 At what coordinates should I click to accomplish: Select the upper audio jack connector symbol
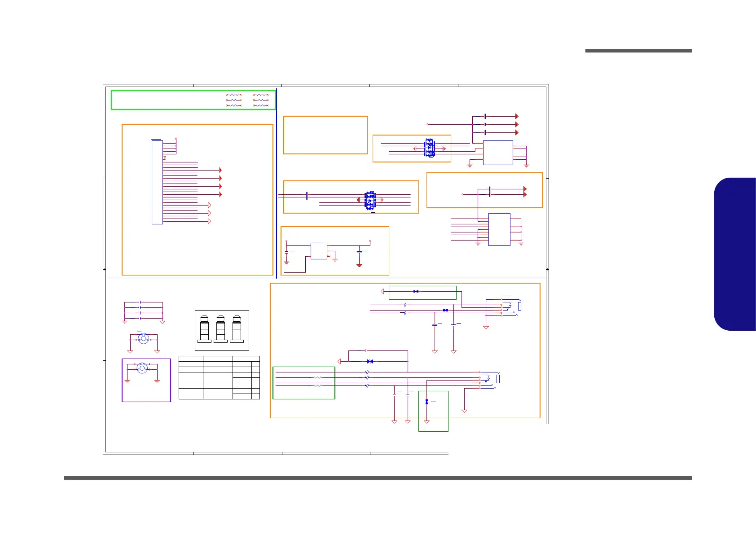click(x=511, y=307)
